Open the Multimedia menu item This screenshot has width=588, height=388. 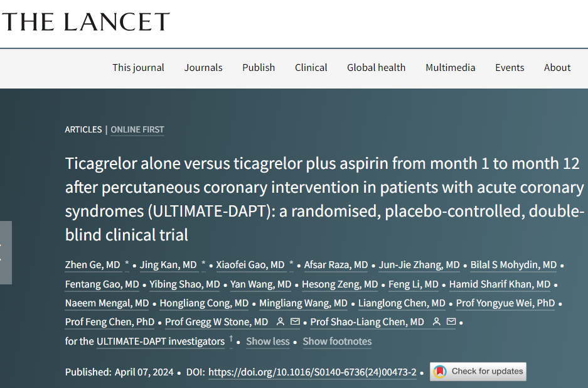[x=450, y=68]
